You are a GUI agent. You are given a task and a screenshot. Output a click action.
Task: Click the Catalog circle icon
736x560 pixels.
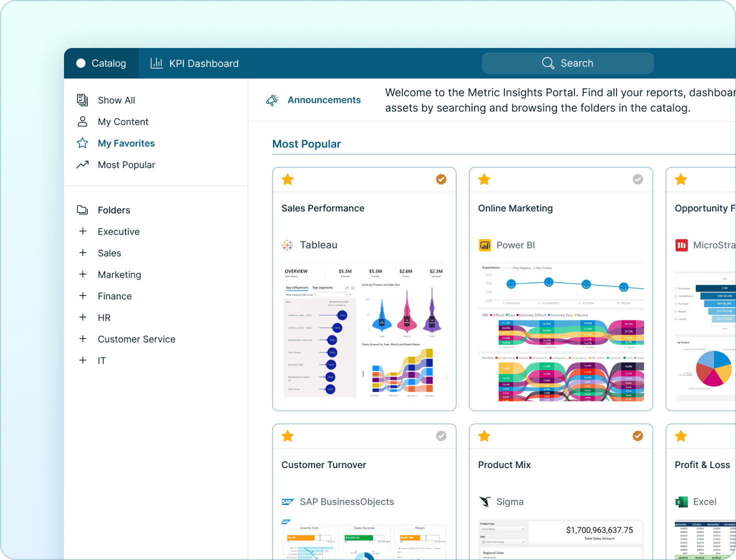click(81, 63)
